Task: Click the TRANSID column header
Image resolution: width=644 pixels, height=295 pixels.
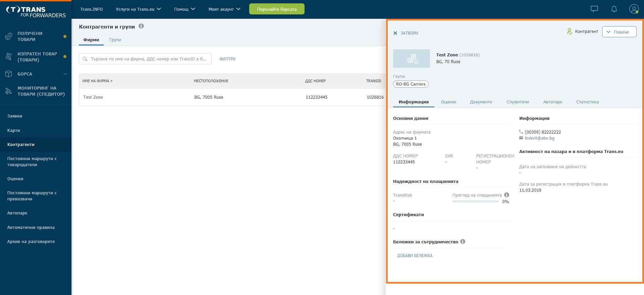Action: coord(374,81)
